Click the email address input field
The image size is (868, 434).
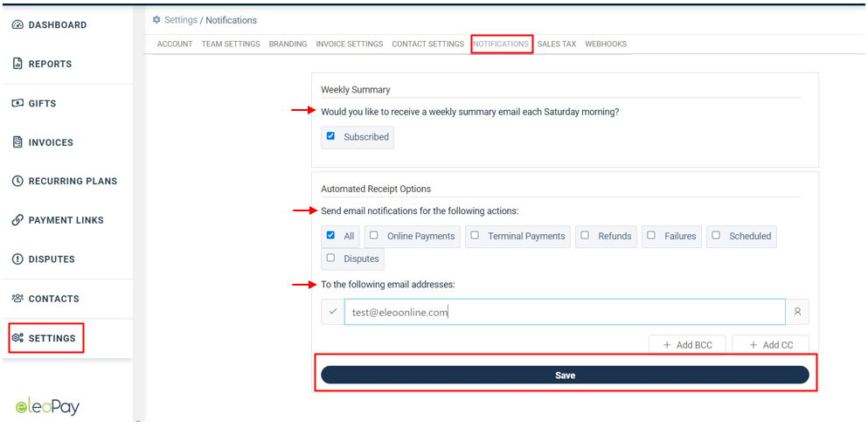[565, 312]
